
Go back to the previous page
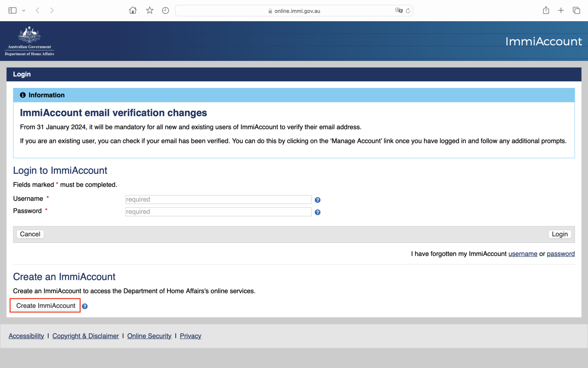tap(38, 10)
